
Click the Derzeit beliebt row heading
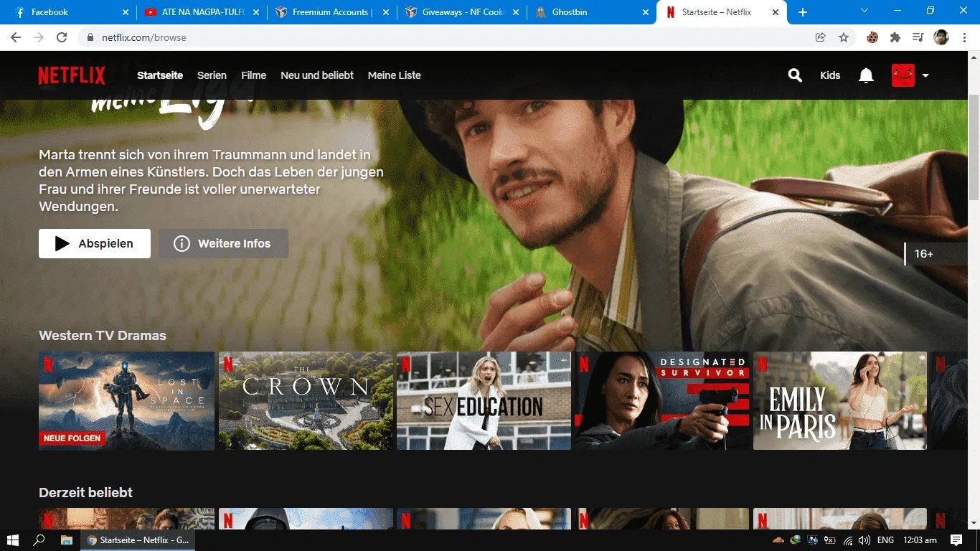click(x=85, y=493)
